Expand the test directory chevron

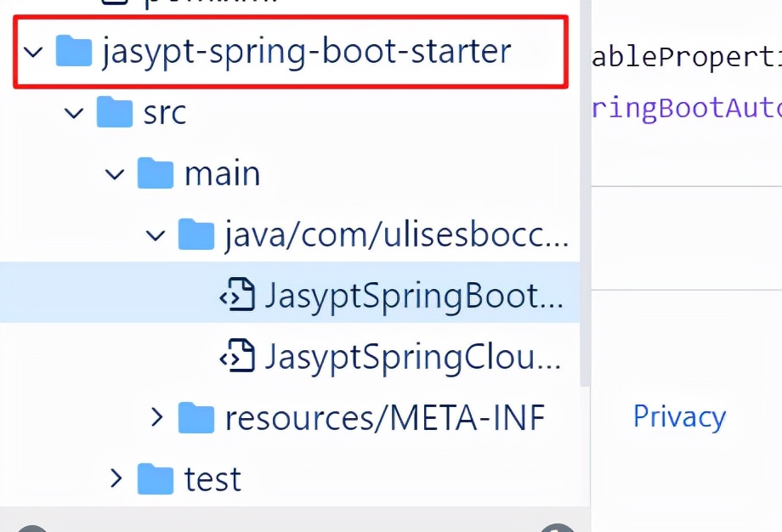116,478
